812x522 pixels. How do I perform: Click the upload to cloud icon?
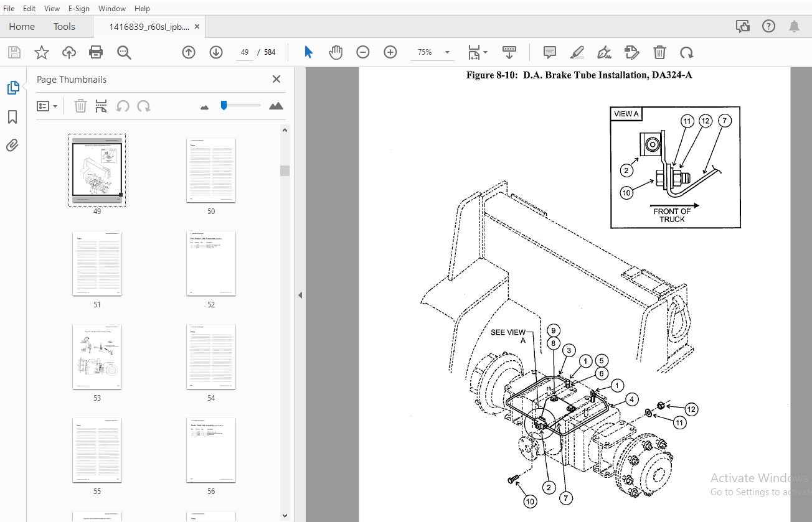pos(69,52)
